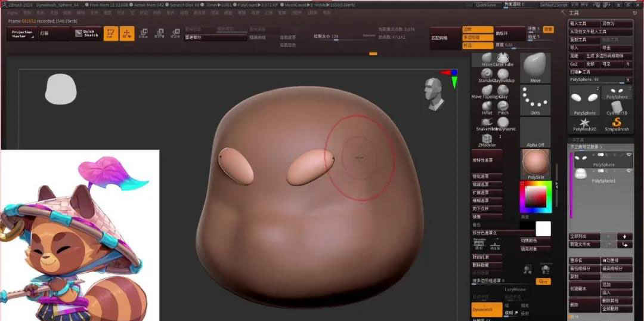Open the PolySkin material picker

535,165
